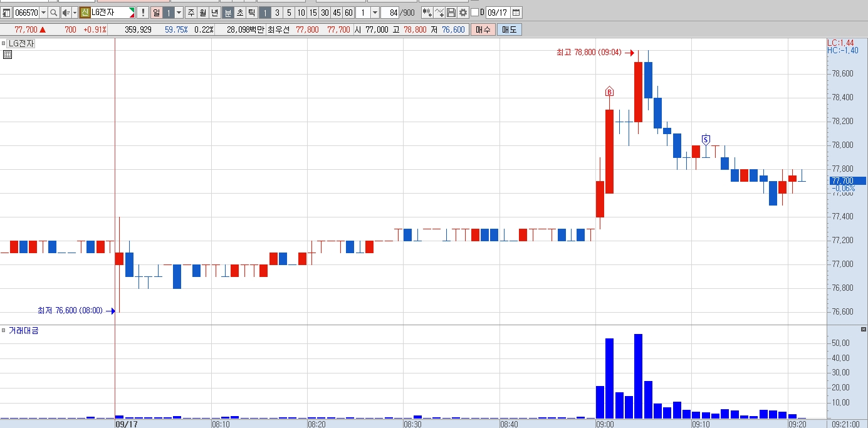868x428 pixels.
Task: Open the dropdown beside the speaker icon
Action: point(75,13)
